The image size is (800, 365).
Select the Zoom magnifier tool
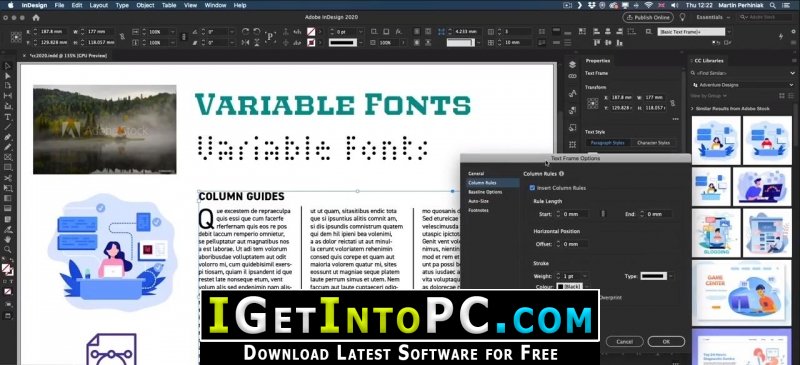[8, 249]
